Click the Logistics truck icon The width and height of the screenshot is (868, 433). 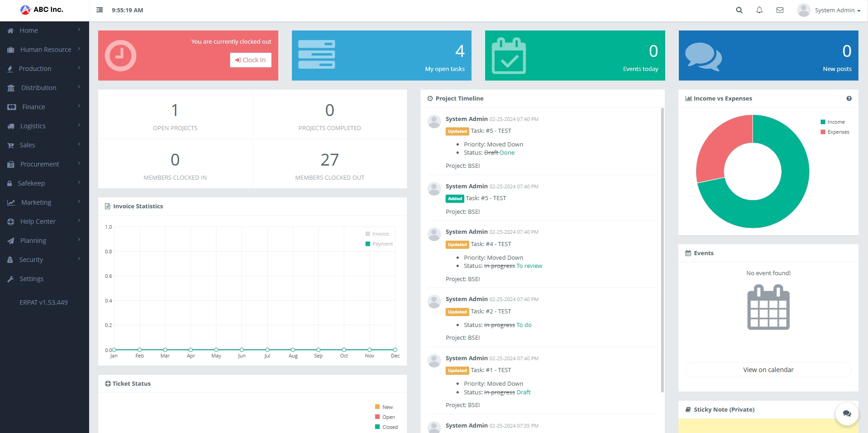click(11, 126)
